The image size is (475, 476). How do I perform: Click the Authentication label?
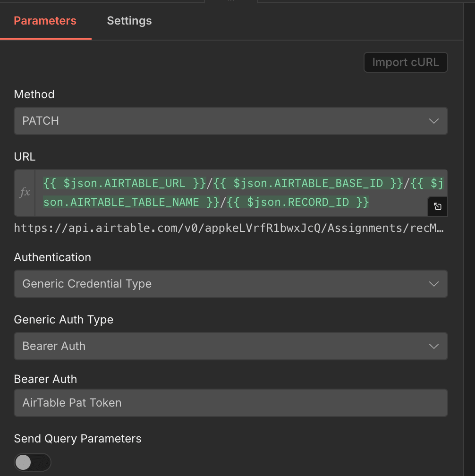click(x=52, y=257)
